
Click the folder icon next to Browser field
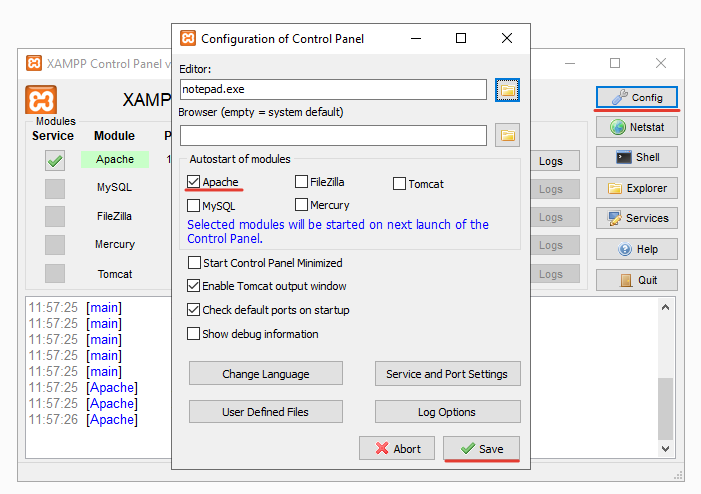pyautogui.click(x=508, y=135)
